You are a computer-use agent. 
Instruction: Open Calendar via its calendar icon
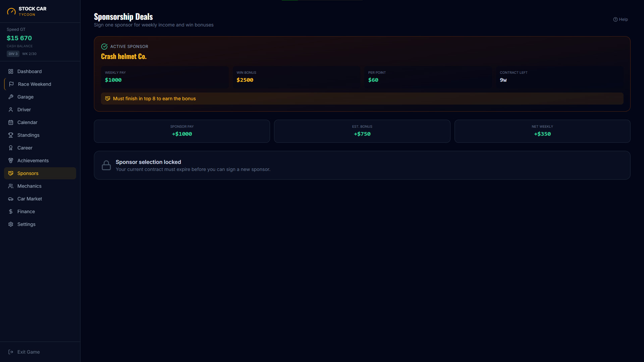[11, 122]
